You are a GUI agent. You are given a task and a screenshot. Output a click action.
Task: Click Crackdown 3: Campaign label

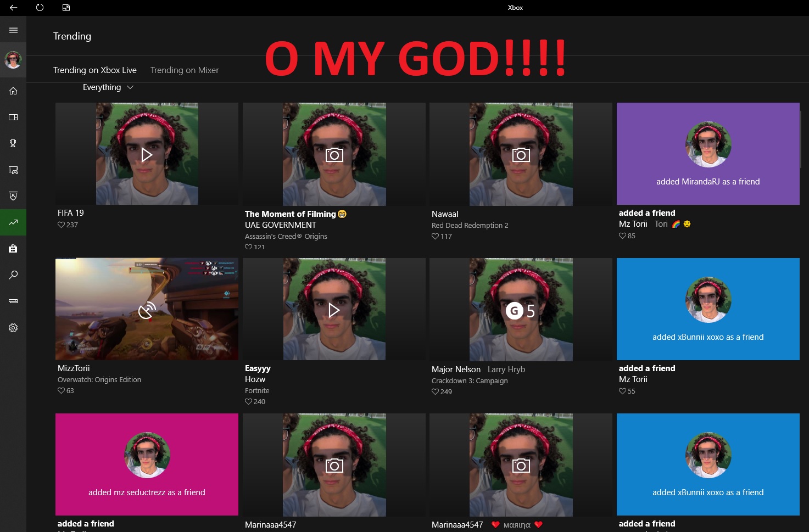coord(470,380)
